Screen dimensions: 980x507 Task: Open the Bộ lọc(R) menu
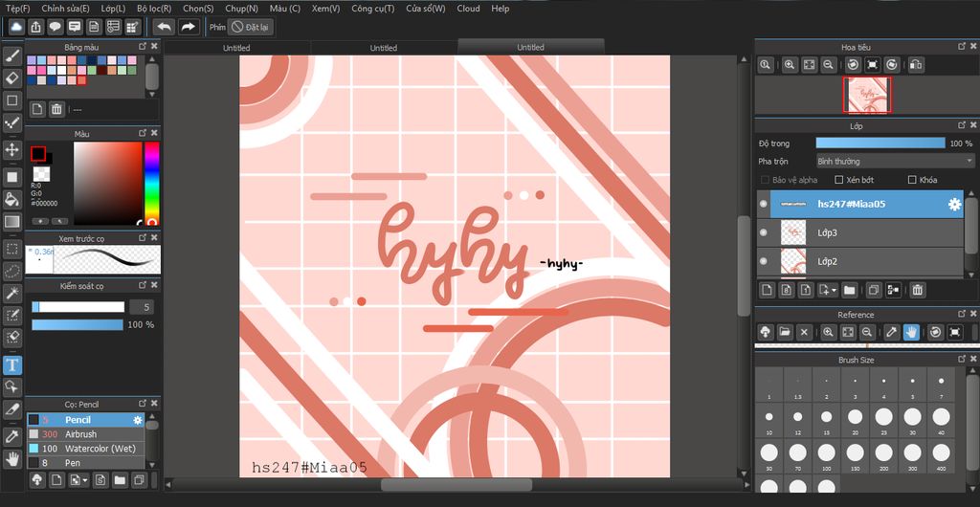(154, 9)
